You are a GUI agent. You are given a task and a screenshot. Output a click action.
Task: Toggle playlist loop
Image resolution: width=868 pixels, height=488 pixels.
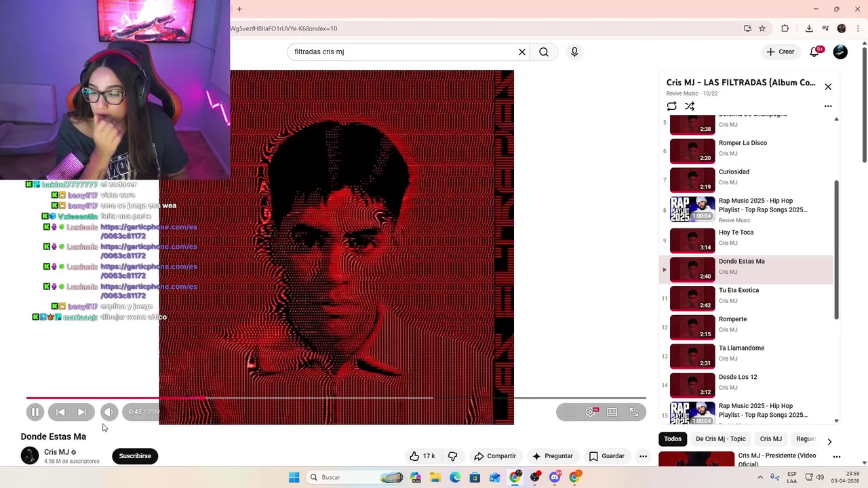pyautogui.click(x=671, y=106)
